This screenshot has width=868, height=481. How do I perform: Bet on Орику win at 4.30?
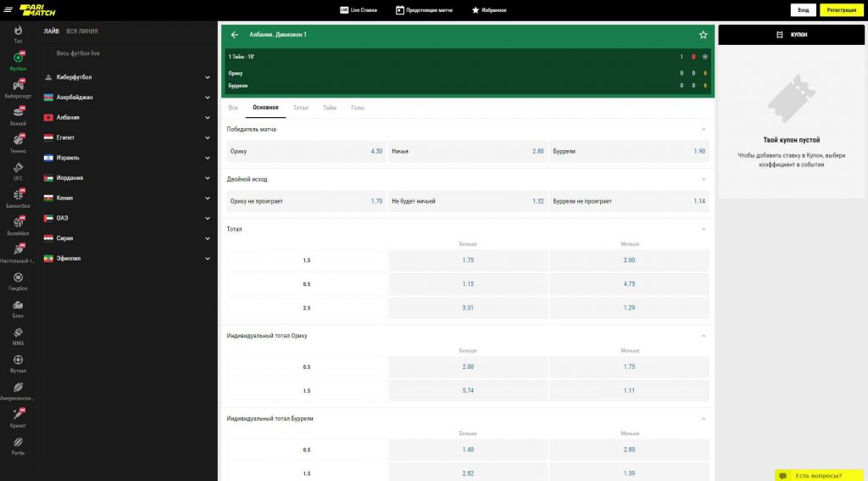click(x=306, y=151)
